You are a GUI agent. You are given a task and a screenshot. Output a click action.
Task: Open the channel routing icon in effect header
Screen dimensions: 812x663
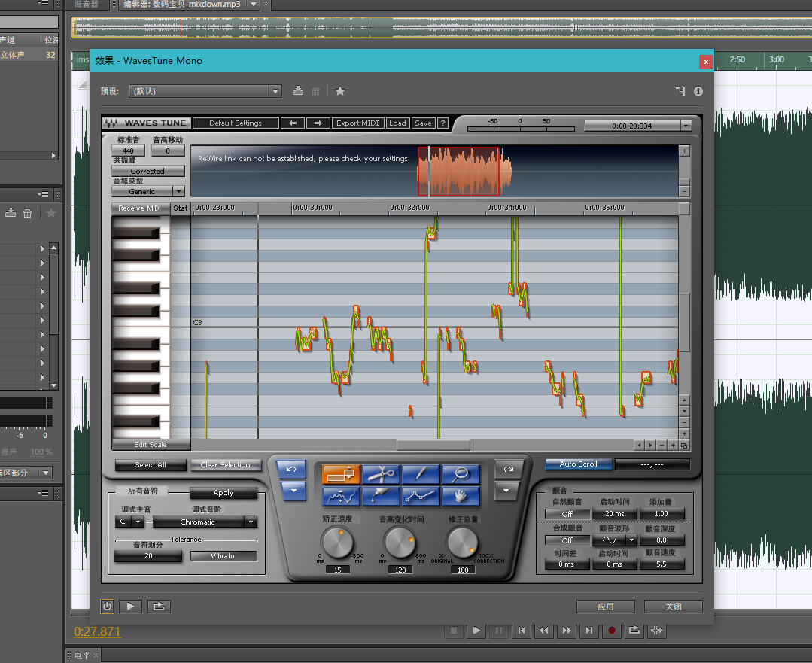[x=680, y=91]
